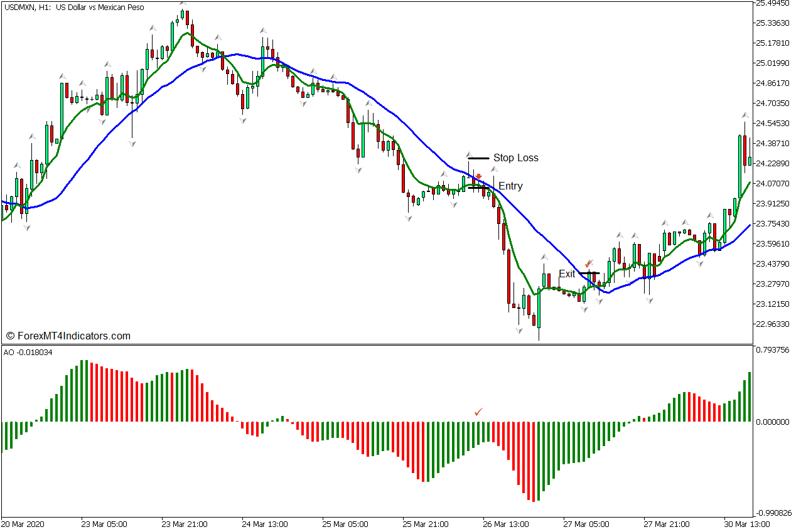Select the black Exit horizontal line marker
801x532 pixels.
click(589, 274)
